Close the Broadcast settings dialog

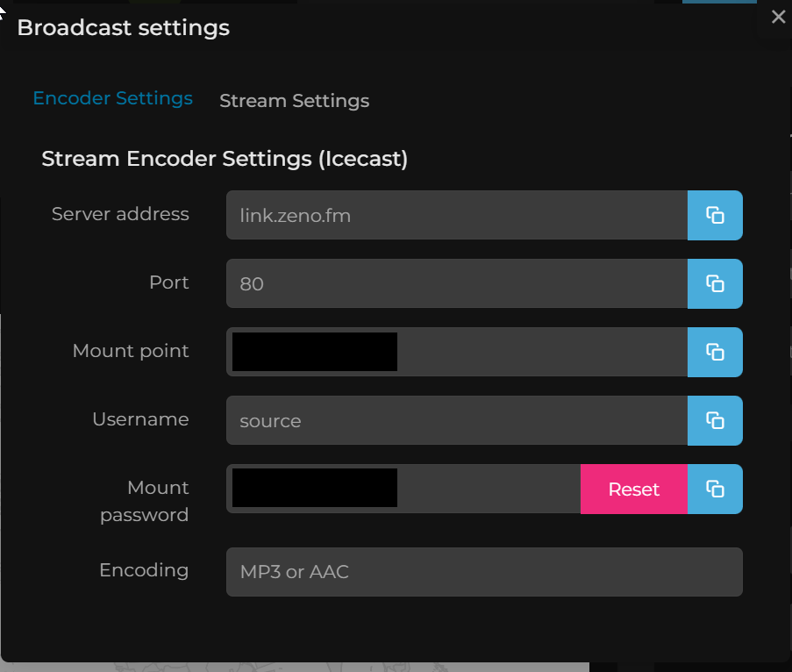778,17
